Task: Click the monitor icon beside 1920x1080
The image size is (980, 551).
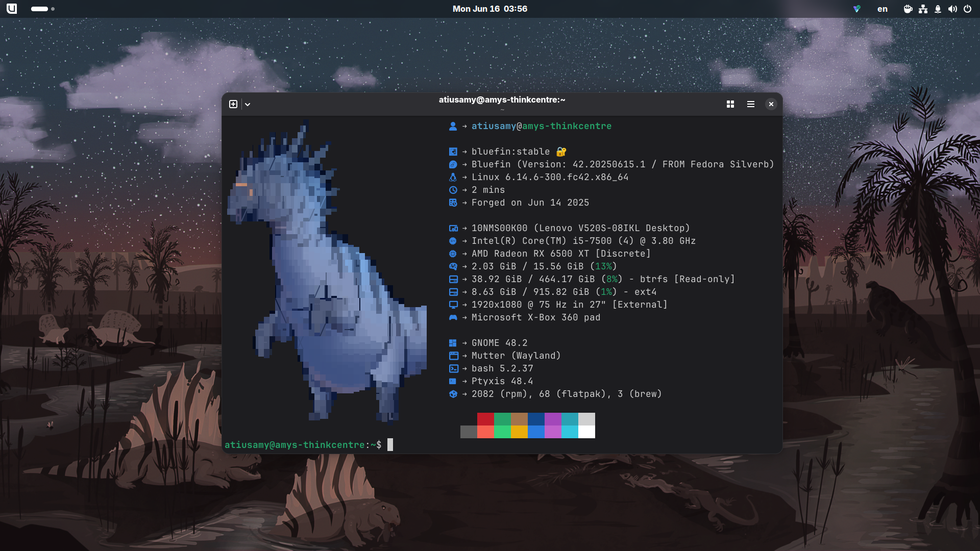Action: (453, 305)
